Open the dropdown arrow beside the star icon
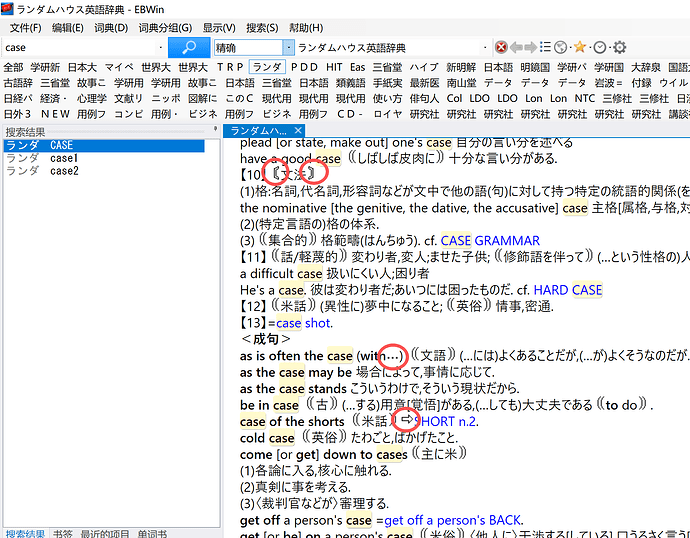The height and width of the screenshot is (538, 690). click(590, 48)
